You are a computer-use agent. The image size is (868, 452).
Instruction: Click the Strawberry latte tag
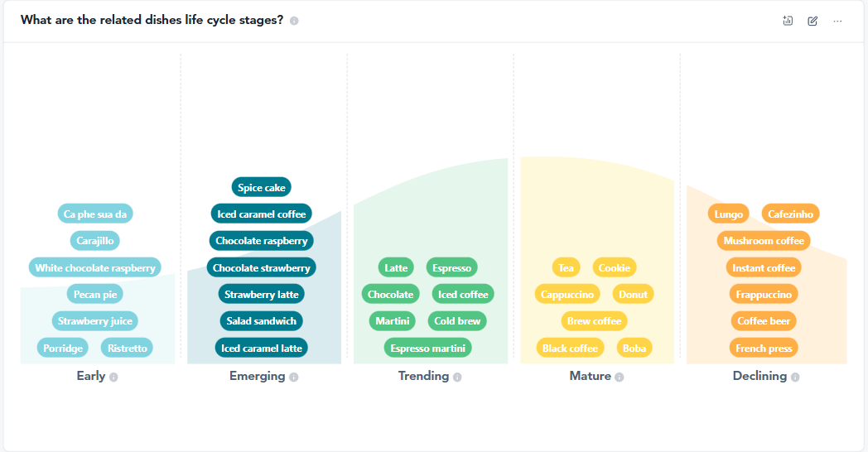coord(261,295)
